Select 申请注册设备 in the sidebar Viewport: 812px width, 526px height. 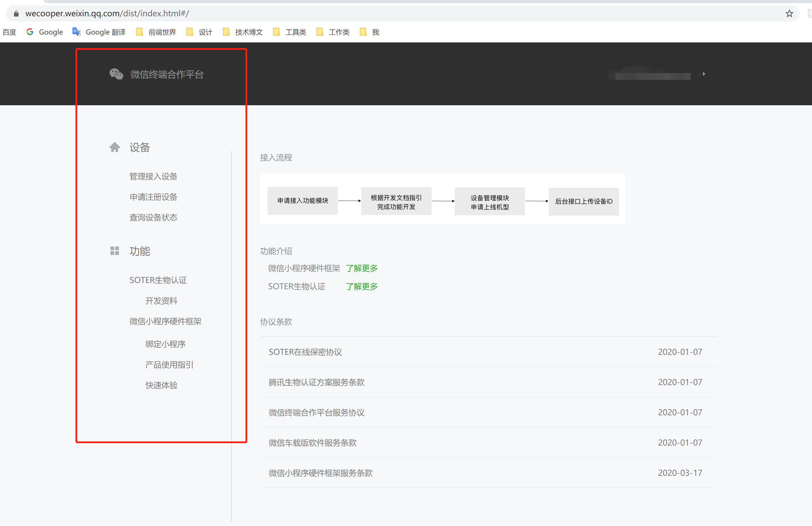153,197
